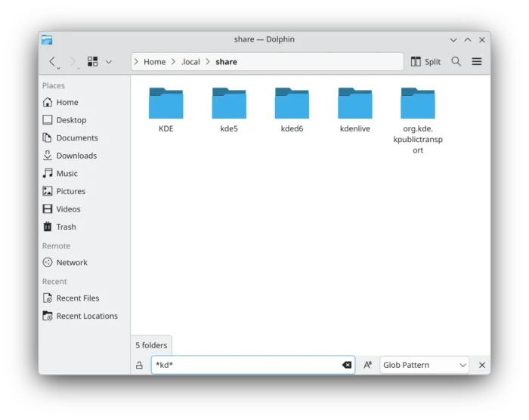
Task: Open Recent Locations entry
Action: (x=85, y=316)
